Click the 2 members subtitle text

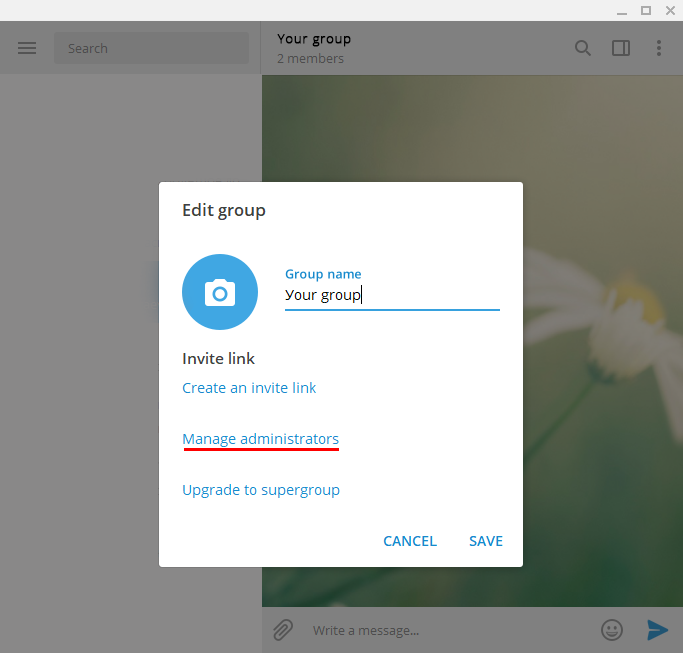tap(310, 58)
